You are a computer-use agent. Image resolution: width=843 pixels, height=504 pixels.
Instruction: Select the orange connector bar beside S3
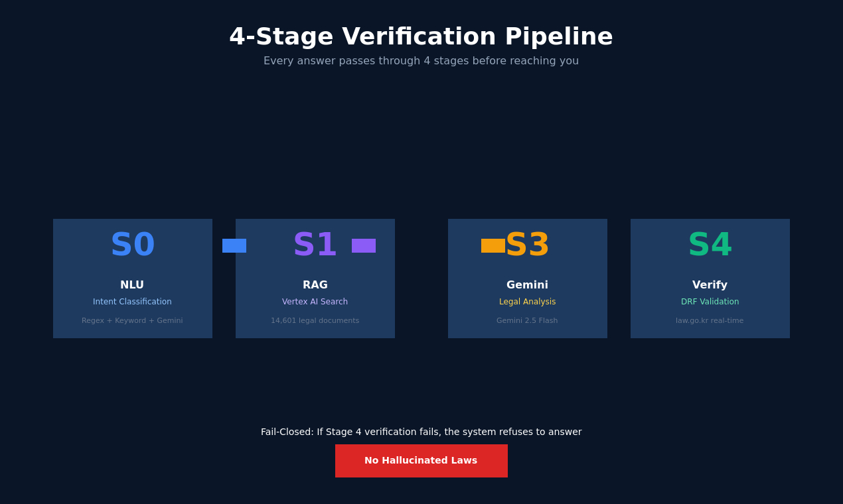coord(493,246)
